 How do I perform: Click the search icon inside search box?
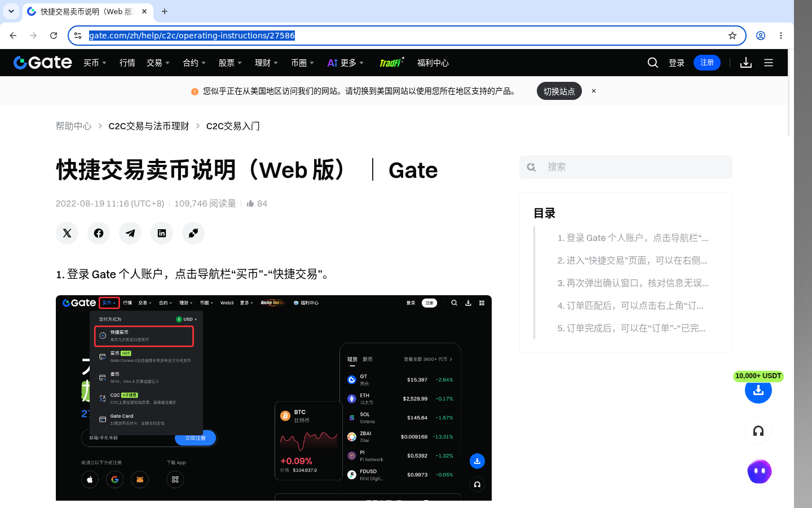click(531, 167)
